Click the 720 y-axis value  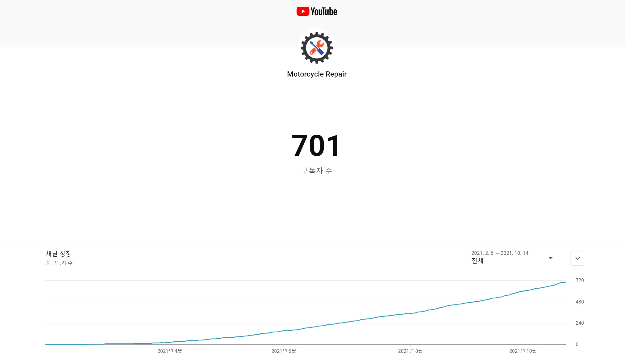pyautogui.click(x=580, y=280)
